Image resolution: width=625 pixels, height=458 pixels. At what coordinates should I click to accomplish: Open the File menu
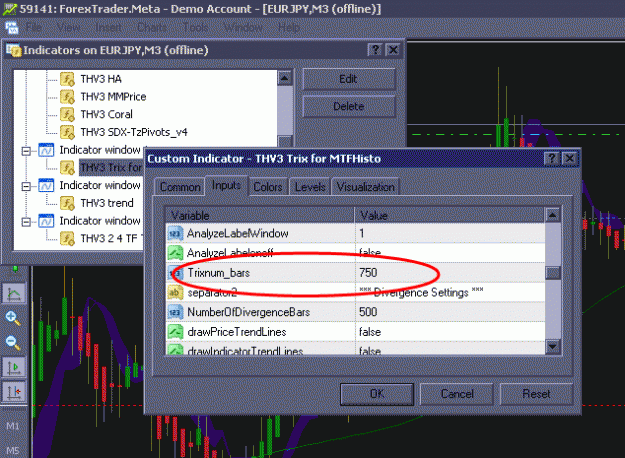(33, 28)
